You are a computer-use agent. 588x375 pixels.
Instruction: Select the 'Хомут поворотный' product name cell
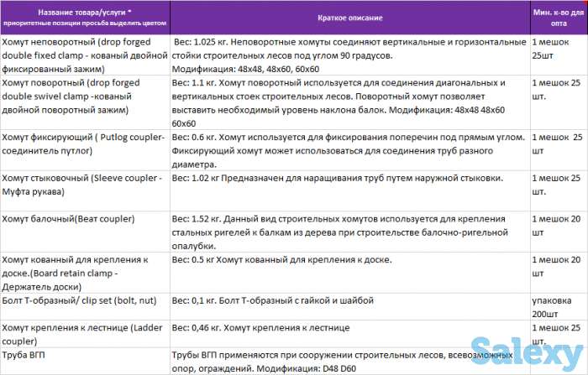84,96
